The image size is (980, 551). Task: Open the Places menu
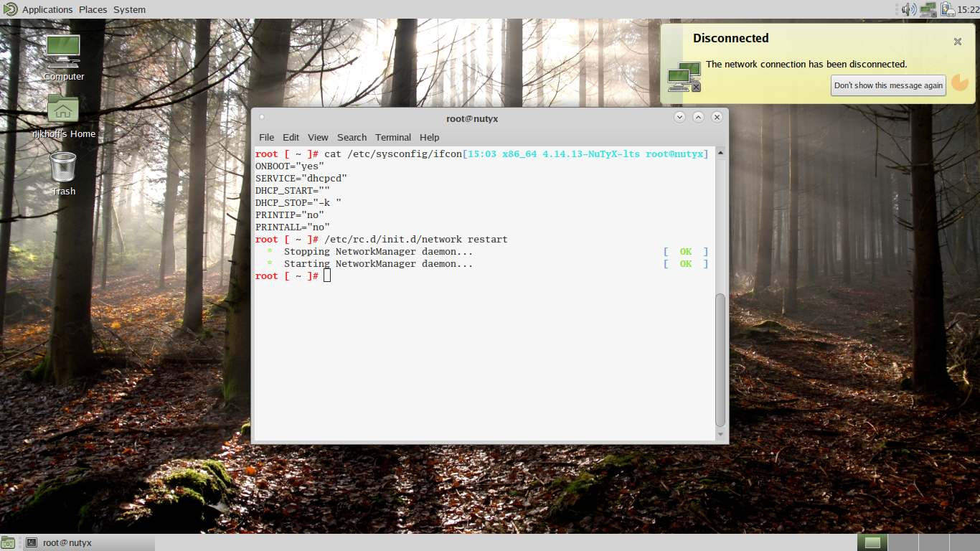(93, 9)
